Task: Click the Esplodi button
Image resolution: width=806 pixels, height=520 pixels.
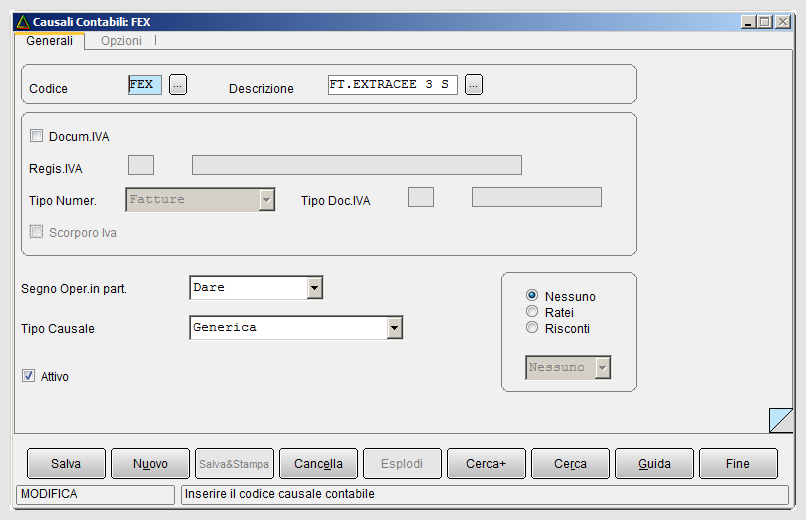Action: [402, 463]
